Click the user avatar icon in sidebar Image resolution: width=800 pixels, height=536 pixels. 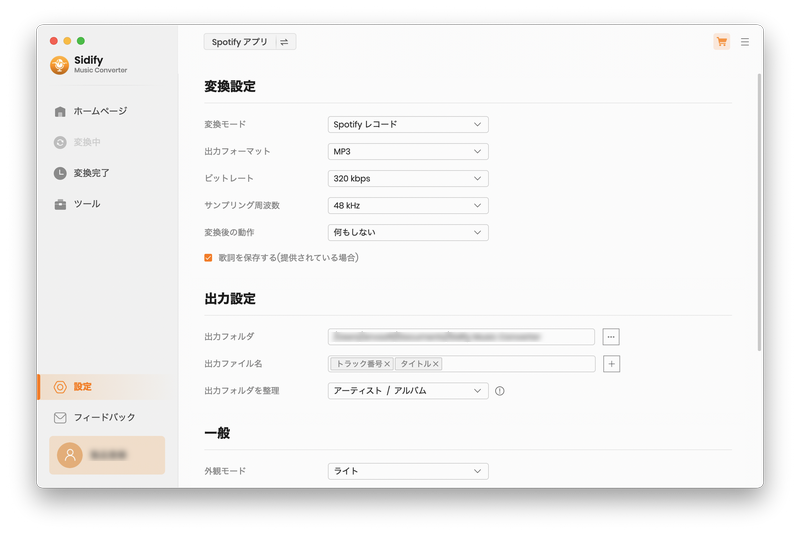pyautogui.click(x=70, y=455)
